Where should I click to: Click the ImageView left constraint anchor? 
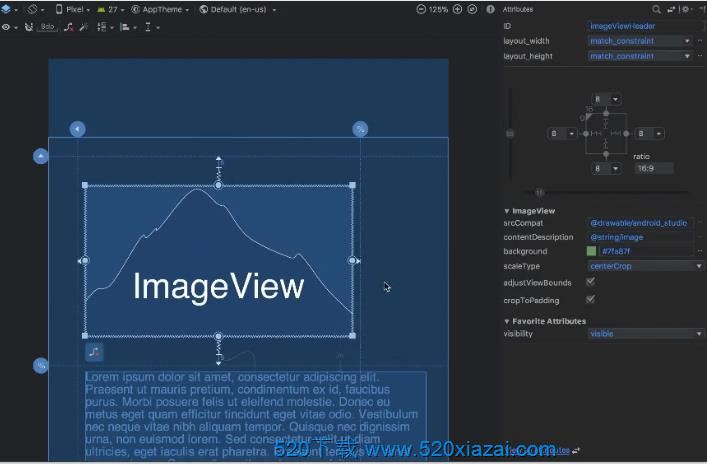(85, 261)
